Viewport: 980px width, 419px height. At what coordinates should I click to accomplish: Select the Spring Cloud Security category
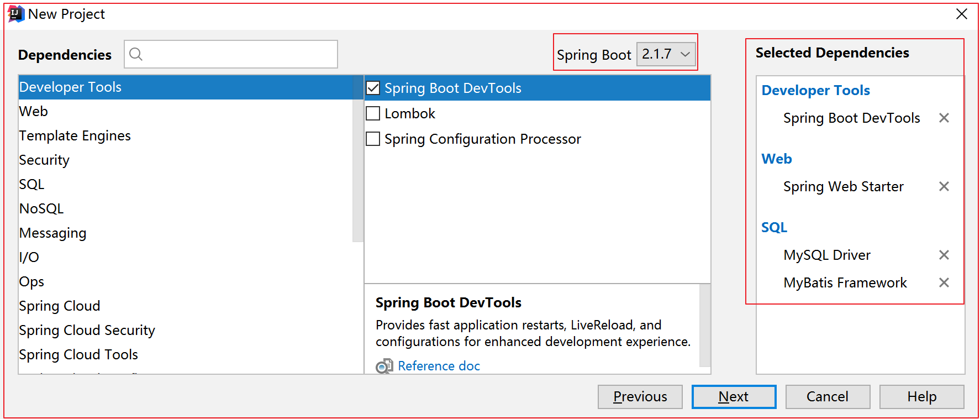pos(186,331)
